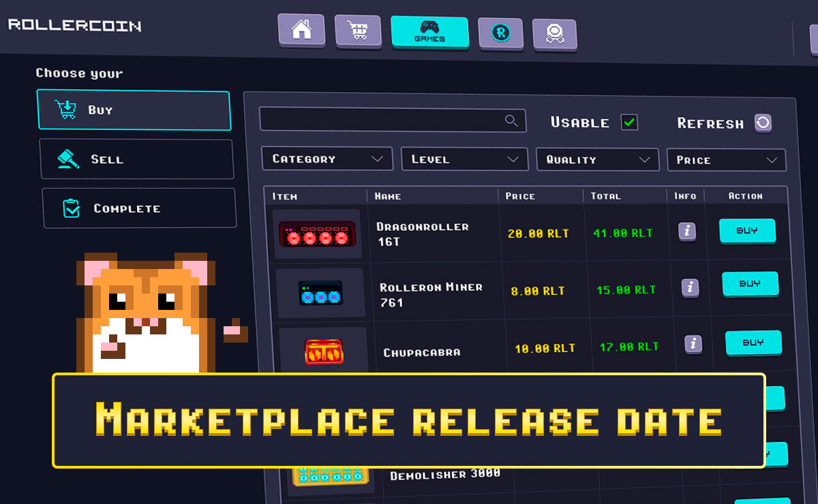Open the Chupacabra info icon
The width and height of the screenshot is (818, 504).
point(693,343)
